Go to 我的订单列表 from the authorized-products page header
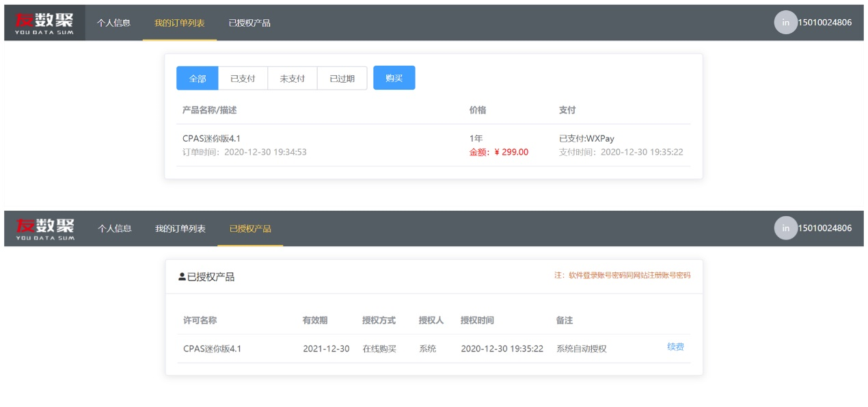The image size is (868, 407). [180, 228]
